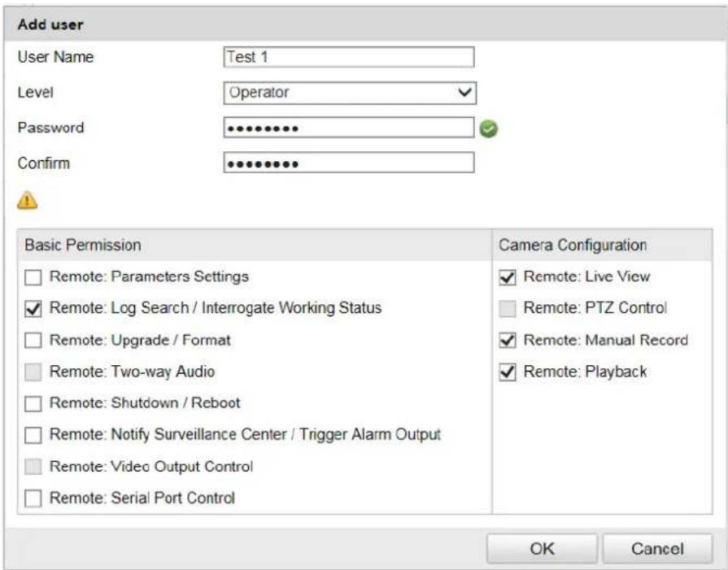
Task: Enable Remote: Serial Port Control checkbox
Action: tap(33, 498)
